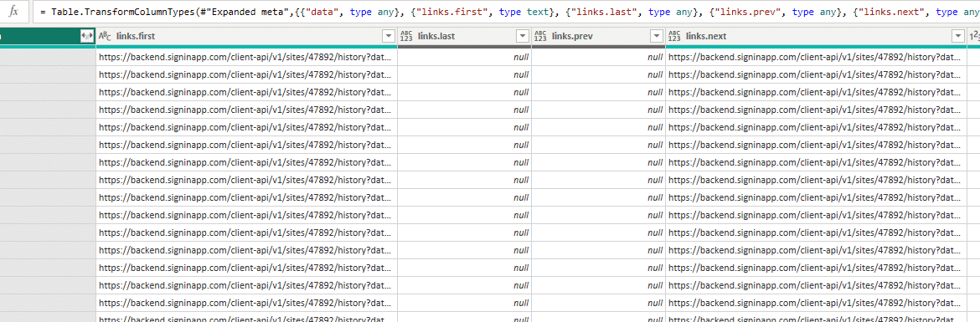Change data type via links.next ABC123 icon
Viewport: 980px width, 322px height.
(x=674, y=37)
